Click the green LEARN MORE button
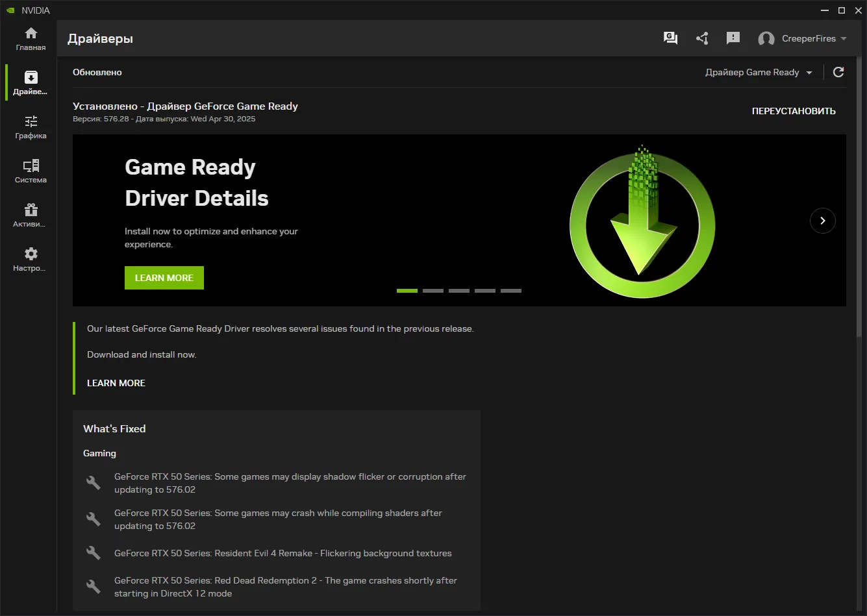The width and height of the screenshot is (867, 616). (x=164, y=278)
